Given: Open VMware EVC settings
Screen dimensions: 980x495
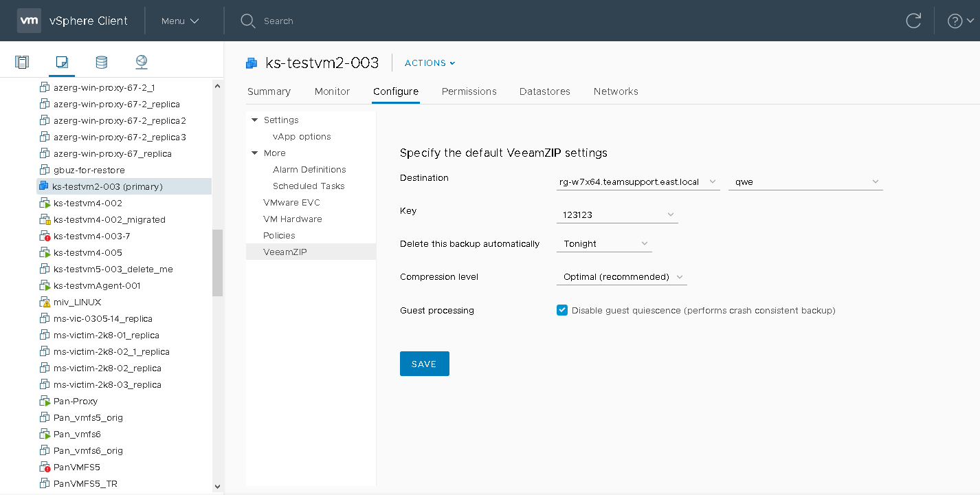Looking at the screenshot, I should (291, 203).
